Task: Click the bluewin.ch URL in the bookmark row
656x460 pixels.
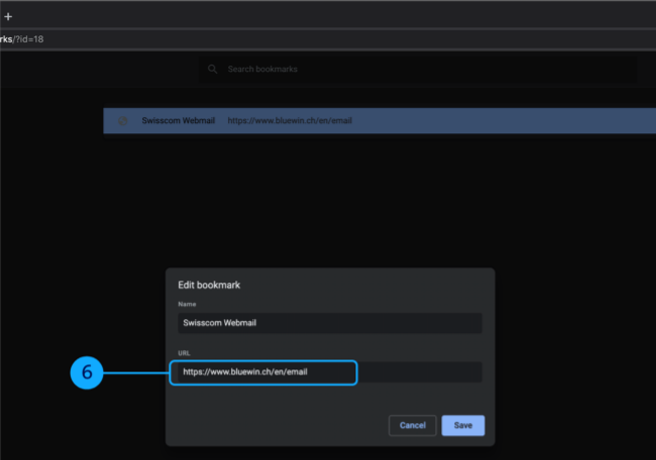Action: [289, 121]
